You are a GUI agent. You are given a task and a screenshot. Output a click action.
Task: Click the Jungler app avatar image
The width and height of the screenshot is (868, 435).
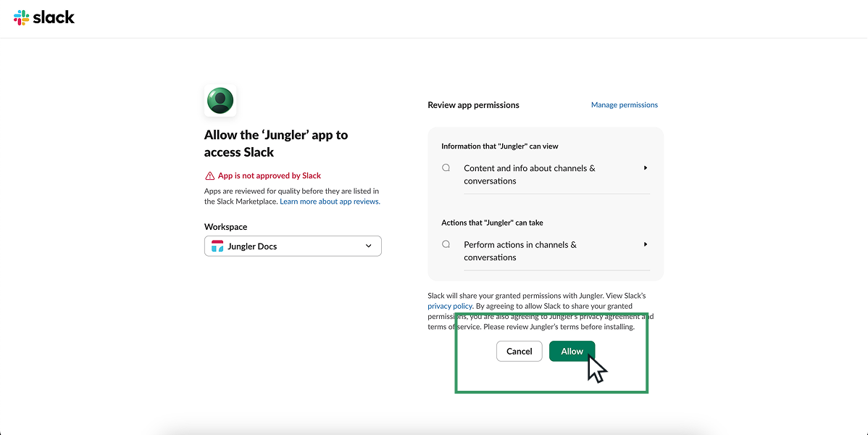tap(220, 100)
